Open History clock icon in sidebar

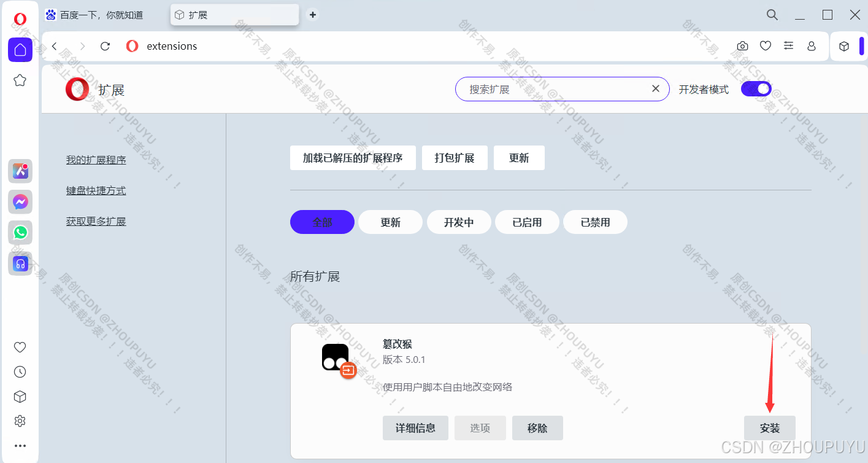click(x=20, y=372)
